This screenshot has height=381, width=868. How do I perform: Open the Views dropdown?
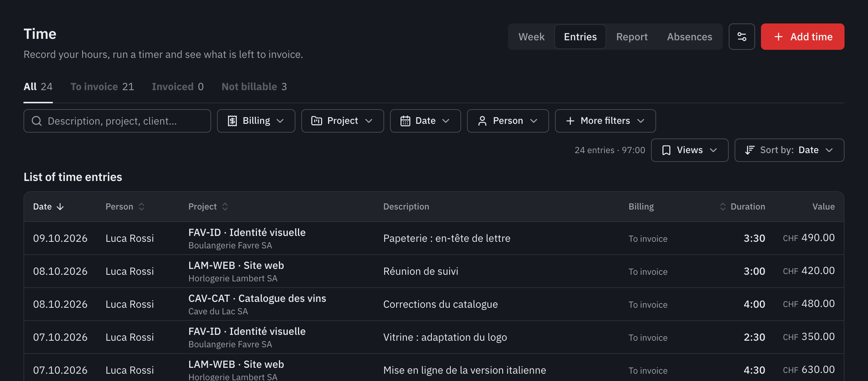pyautogui.click(x=689, y=150)
